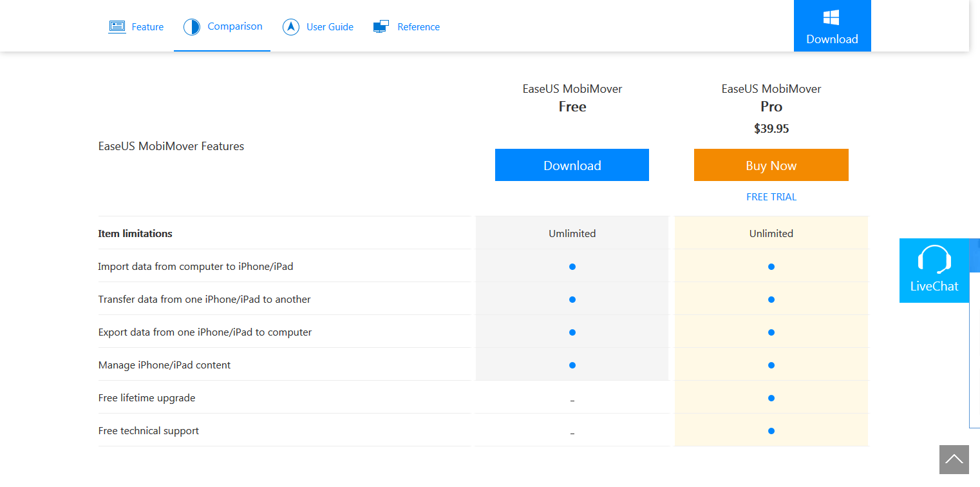The width and height of the screenshot is (980, 487).
Task: Click Pro column dot for Free technical support
Action: (771, 431)
